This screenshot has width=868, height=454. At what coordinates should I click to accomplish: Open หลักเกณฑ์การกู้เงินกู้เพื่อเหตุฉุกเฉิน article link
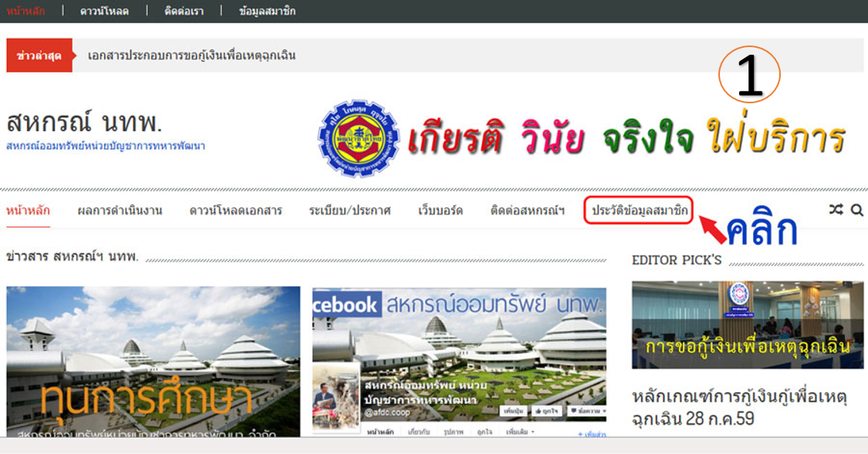(740, 407)
